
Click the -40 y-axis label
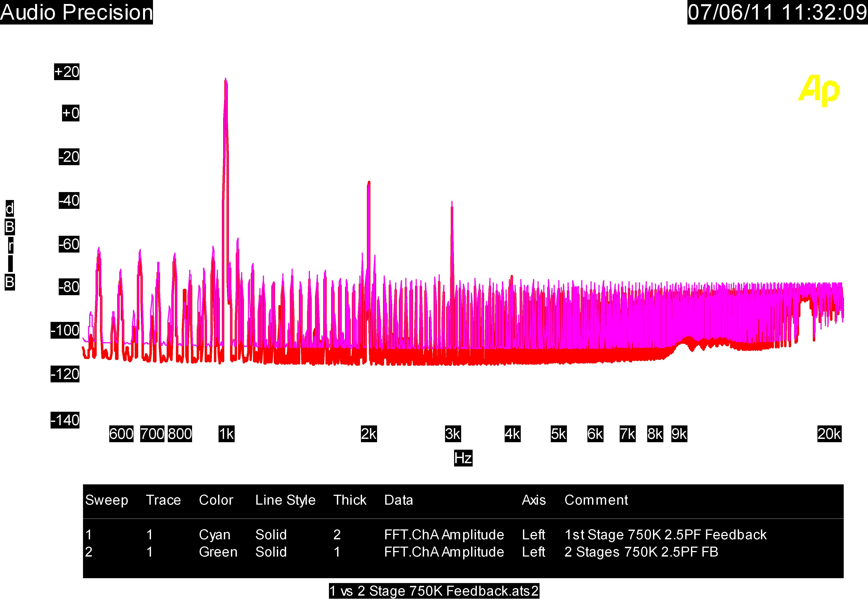tap(69, 201)
